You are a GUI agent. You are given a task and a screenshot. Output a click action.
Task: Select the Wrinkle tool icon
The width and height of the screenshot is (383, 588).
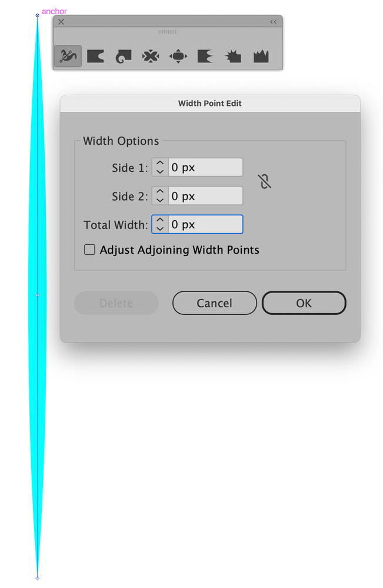(x=261, y=57)
